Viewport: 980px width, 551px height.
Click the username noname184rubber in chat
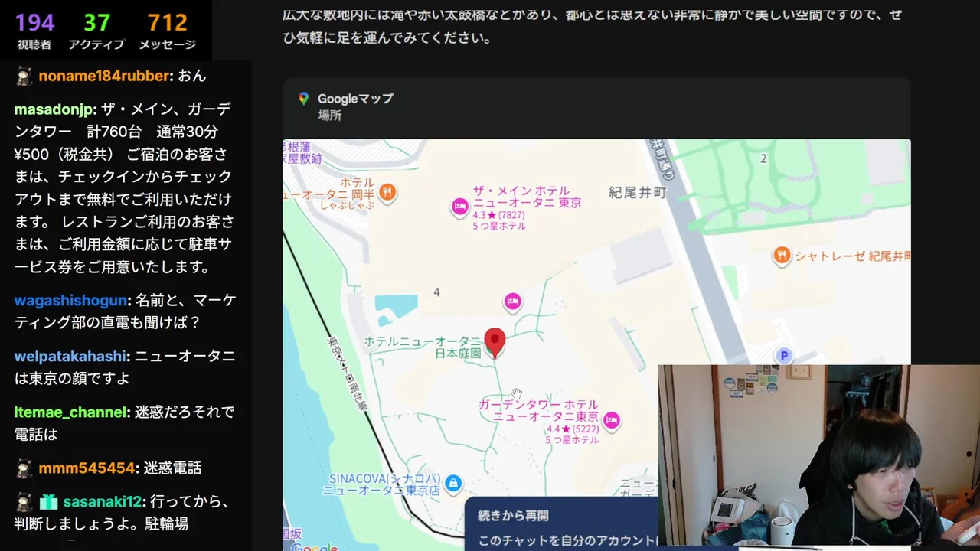tap(104, 76)
